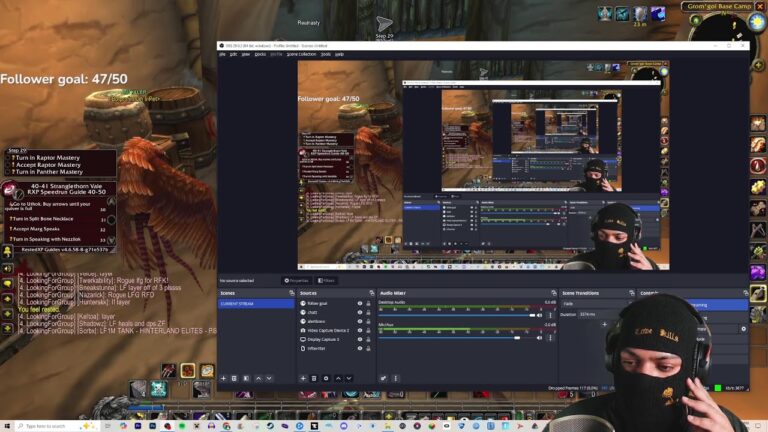768x432 pixels.
Task: Click the Steam icon in the taskbar
Action: pos(270,426)
